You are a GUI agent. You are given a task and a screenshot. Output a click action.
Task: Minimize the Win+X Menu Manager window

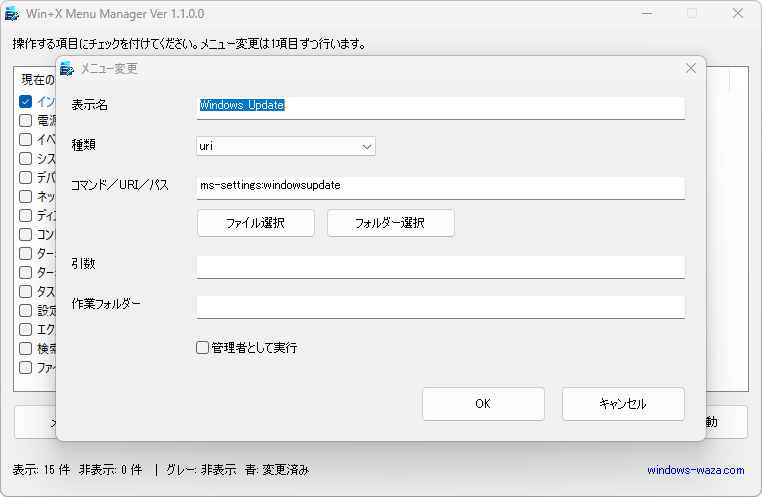[x=647, y=14]
